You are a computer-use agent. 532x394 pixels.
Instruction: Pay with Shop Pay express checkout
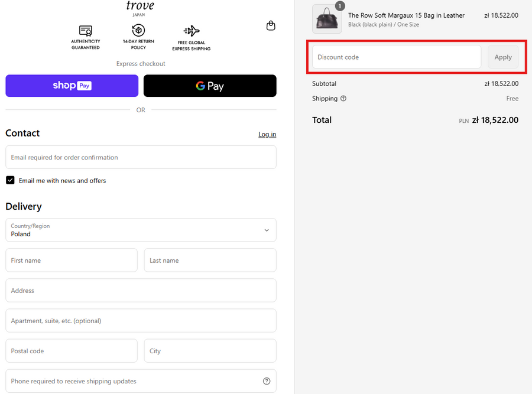[72, 86]
